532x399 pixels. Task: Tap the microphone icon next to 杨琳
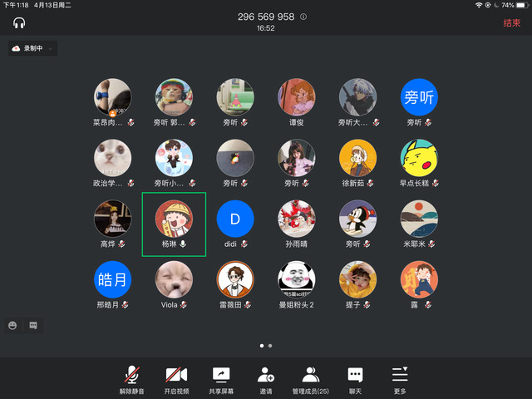tap(184, 245)
